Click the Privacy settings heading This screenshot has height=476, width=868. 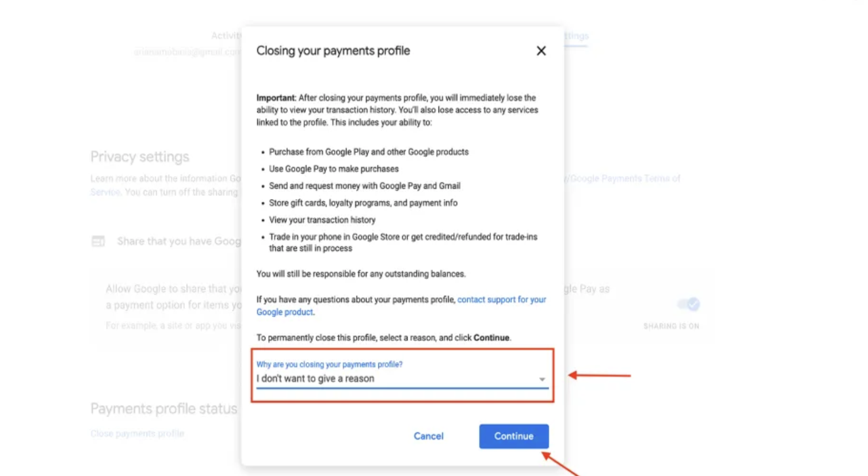(x=140, y=157)
